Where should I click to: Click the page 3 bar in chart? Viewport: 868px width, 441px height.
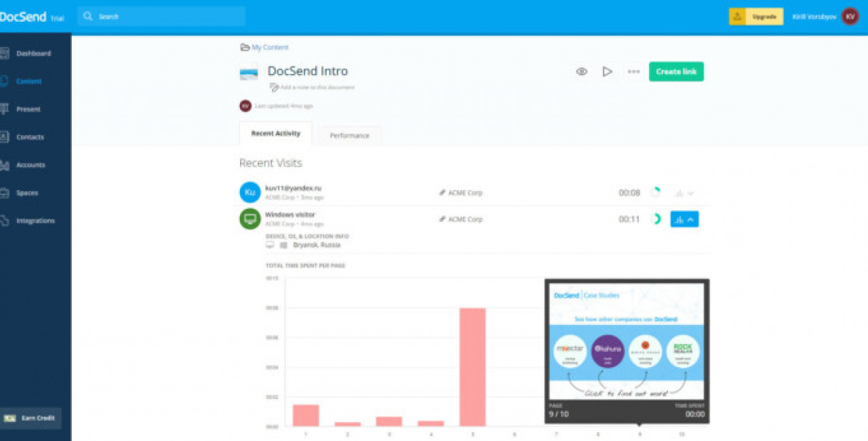pos(389,421)
